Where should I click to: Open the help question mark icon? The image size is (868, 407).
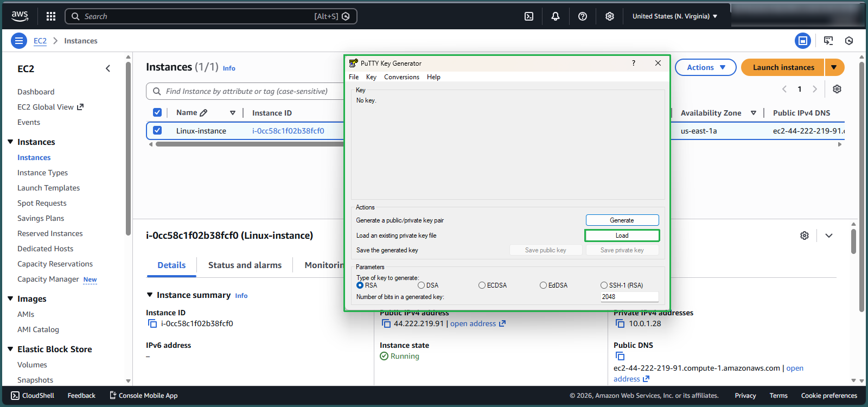pos(583,16)
